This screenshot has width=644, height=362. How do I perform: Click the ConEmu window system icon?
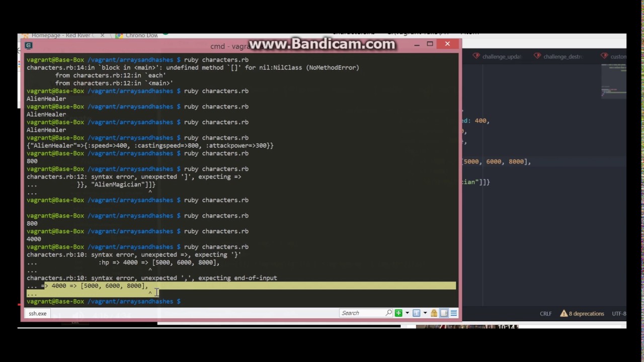29,45
